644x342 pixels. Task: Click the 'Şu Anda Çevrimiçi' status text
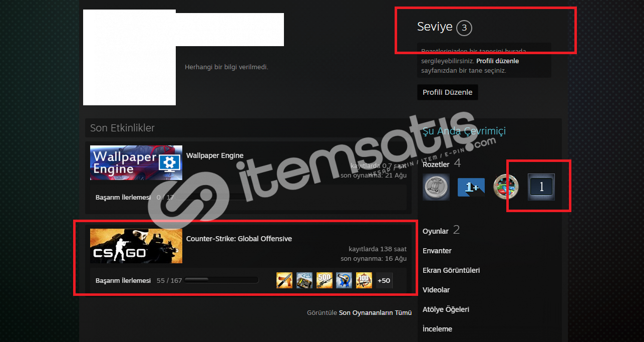464,131
